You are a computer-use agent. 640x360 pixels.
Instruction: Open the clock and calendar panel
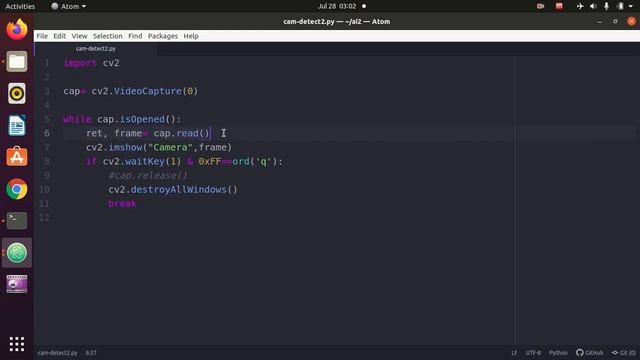pyautogui.click(x=337, y=6)
